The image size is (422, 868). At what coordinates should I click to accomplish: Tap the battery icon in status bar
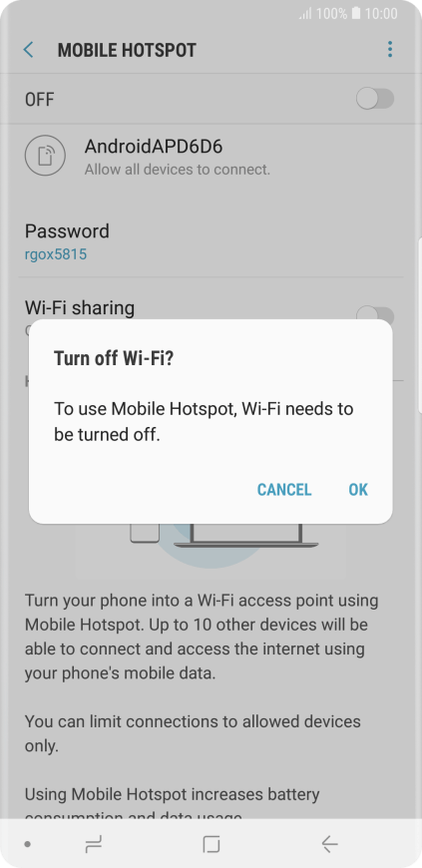tap(356, 13)
